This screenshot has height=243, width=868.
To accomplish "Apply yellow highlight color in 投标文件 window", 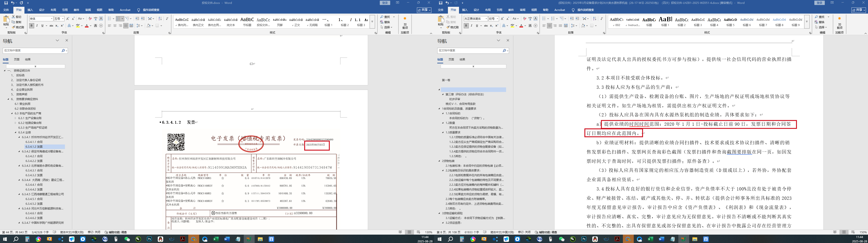I will click(78, 26).
